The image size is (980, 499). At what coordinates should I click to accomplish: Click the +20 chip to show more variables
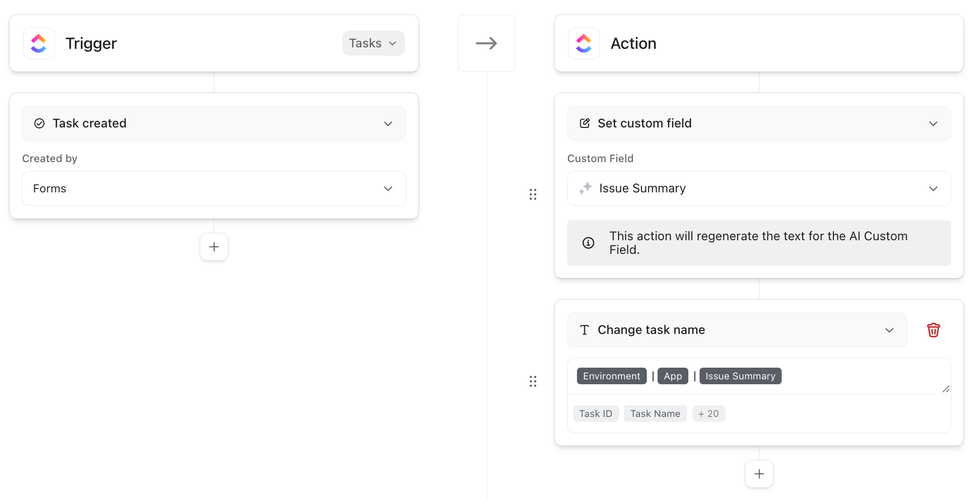click(708, 414)
